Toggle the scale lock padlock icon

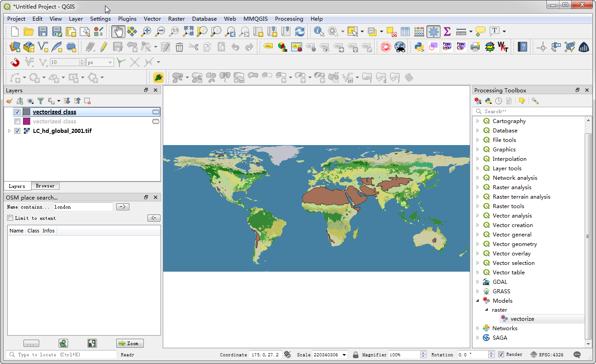[x=356, y=355]
